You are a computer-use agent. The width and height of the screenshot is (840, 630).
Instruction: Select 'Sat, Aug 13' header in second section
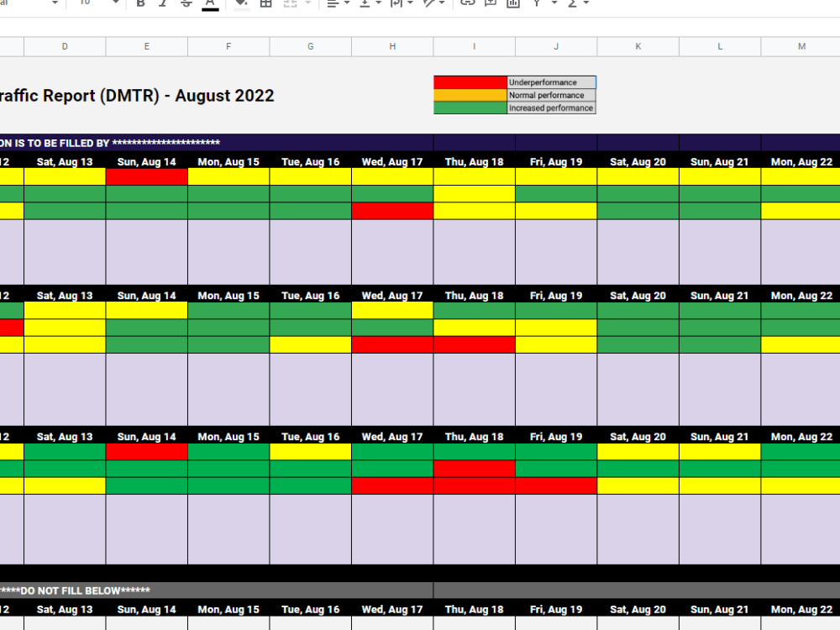(65, 295)
